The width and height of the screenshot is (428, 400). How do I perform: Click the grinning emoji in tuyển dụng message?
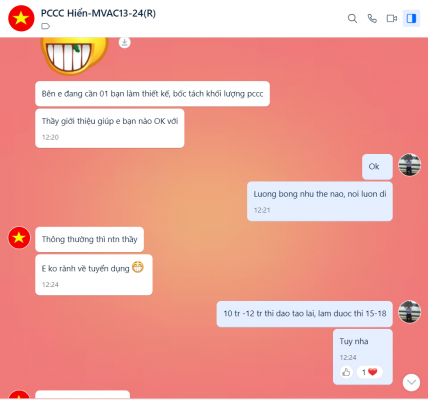pyautogui.click(x=138, y=267)
